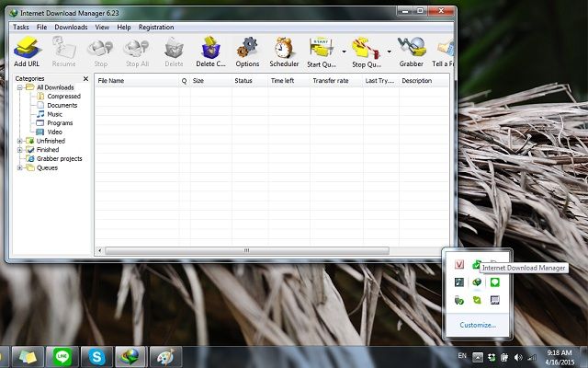Expand the Unfinished category tree node
Image resolution: width=588 pixels, height=368 pixels.
click(x=20, y=141)
